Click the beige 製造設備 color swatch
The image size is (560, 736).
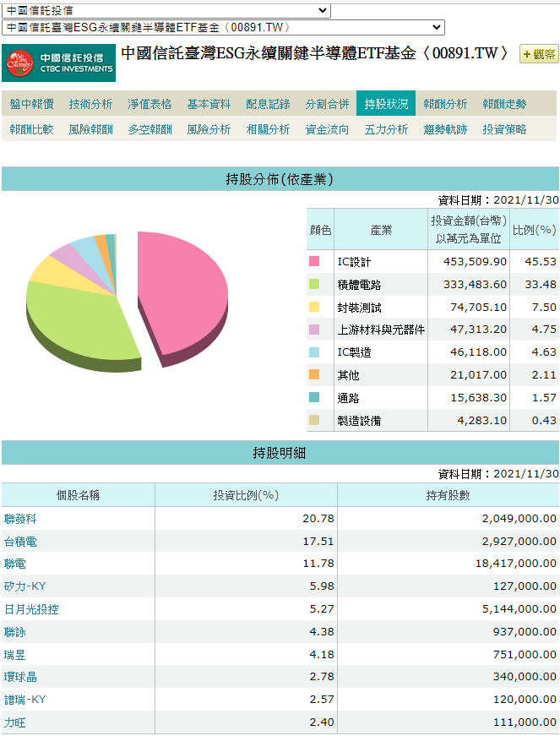(314, 420)
